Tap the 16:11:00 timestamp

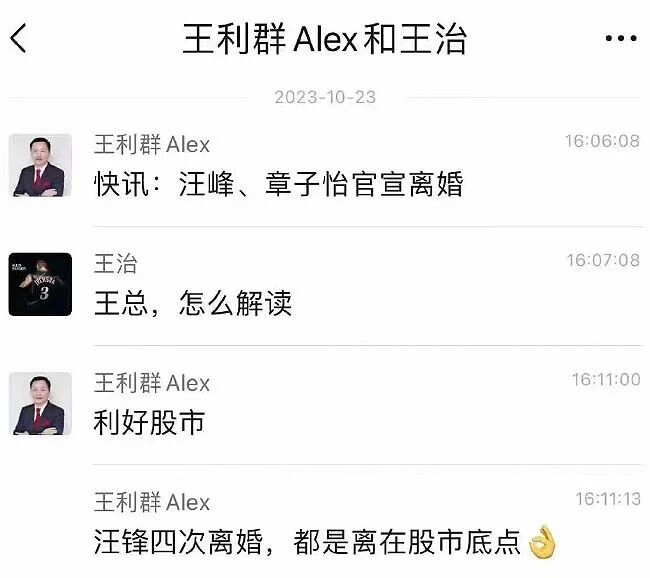606,379
